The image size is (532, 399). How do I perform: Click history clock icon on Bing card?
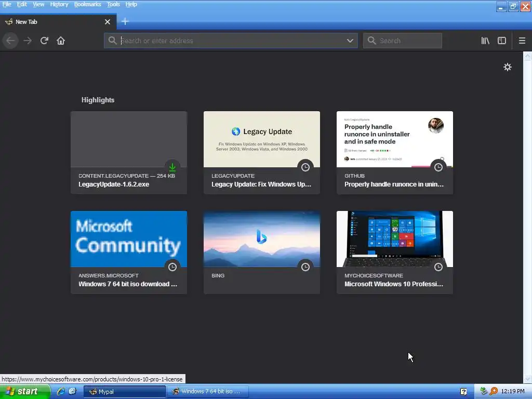(x=305, y=267)
